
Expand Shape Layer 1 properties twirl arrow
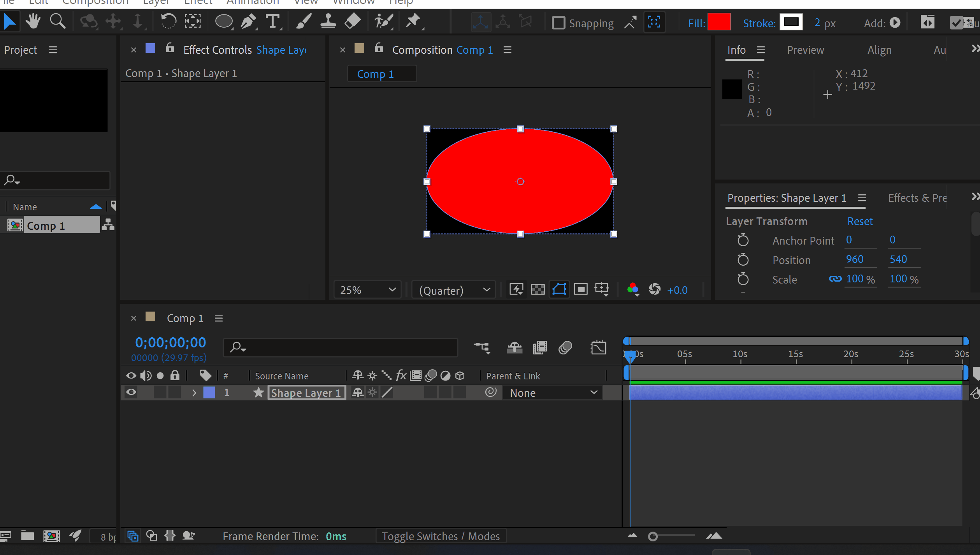(x=194, y=393)
